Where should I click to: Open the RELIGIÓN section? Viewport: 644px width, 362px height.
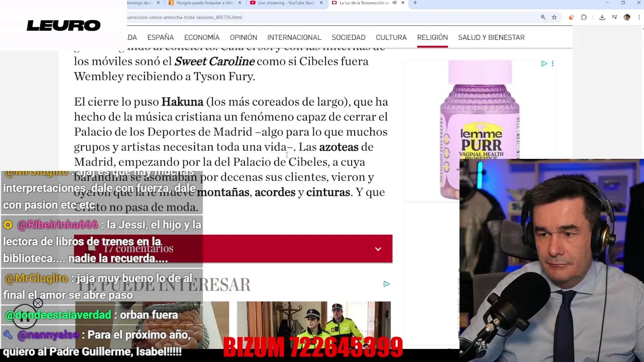(432, 37)
